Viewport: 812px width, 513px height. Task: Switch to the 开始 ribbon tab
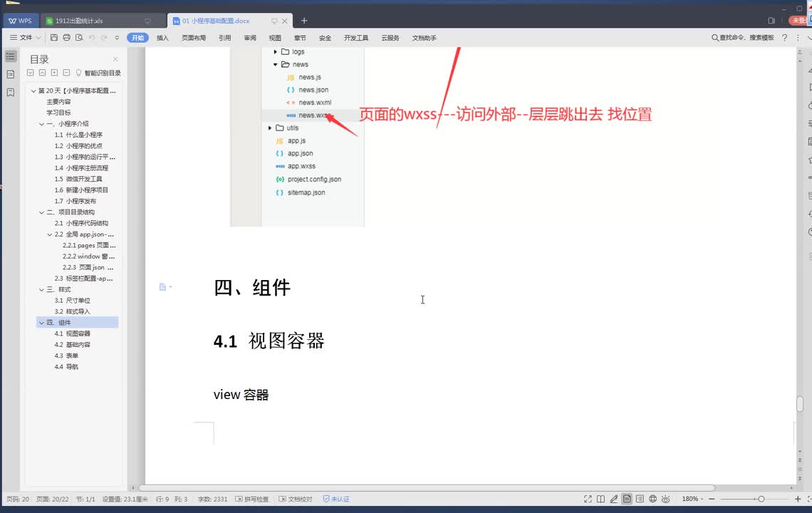(x=137, y=38)
